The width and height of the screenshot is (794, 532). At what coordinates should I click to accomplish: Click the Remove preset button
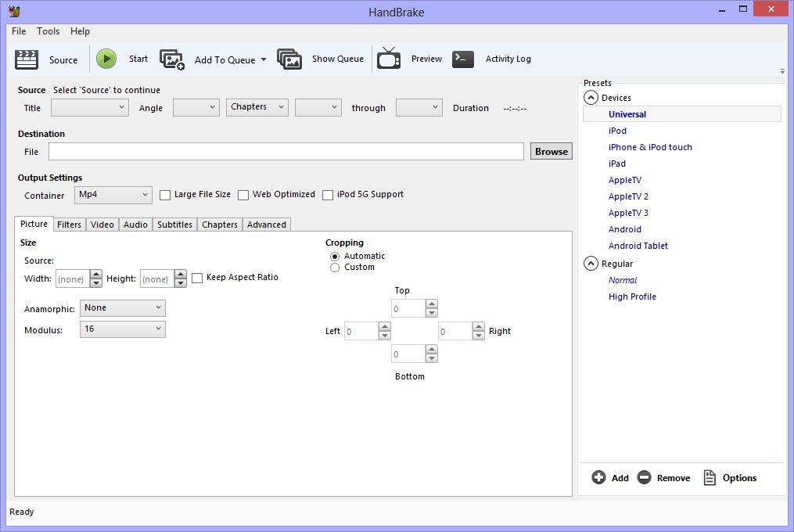point(663,477)
